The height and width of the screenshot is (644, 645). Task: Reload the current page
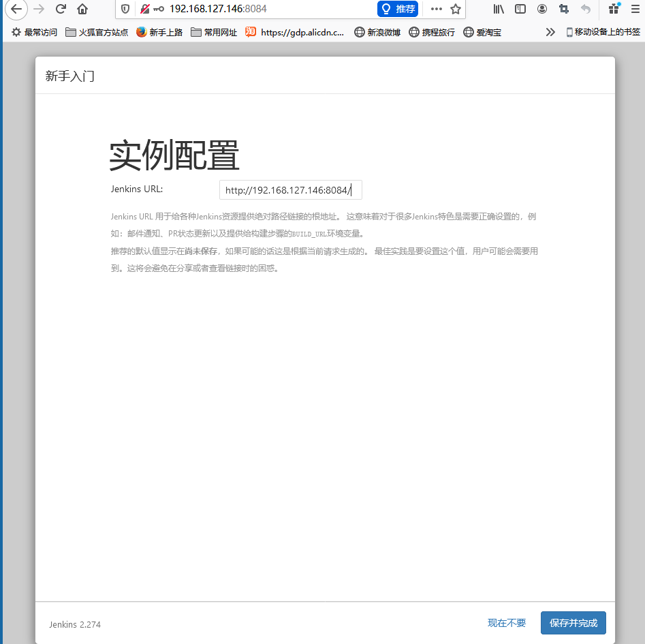pos(61,10)
